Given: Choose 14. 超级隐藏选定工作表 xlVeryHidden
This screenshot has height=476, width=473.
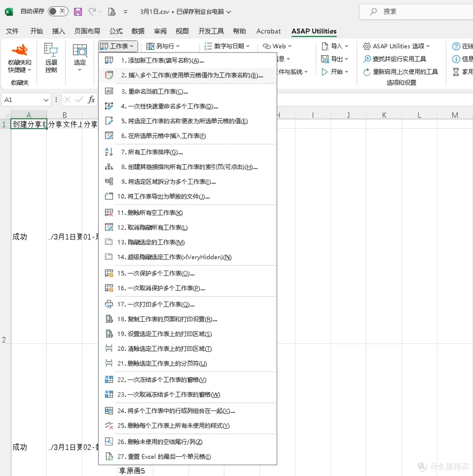Looking at the screenshot, I should (187, 257).
